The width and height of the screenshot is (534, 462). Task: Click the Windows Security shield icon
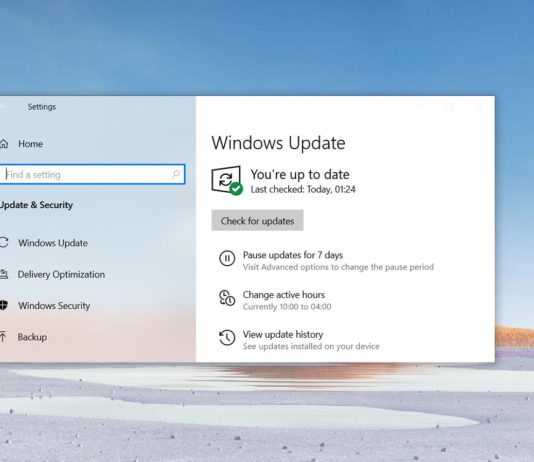3,305
